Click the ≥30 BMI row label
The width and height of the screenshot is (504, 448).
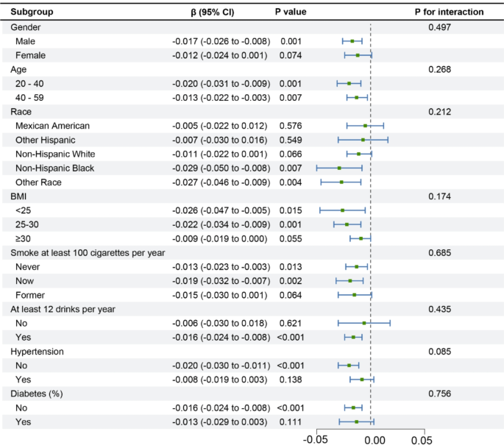tap(24, 239)
